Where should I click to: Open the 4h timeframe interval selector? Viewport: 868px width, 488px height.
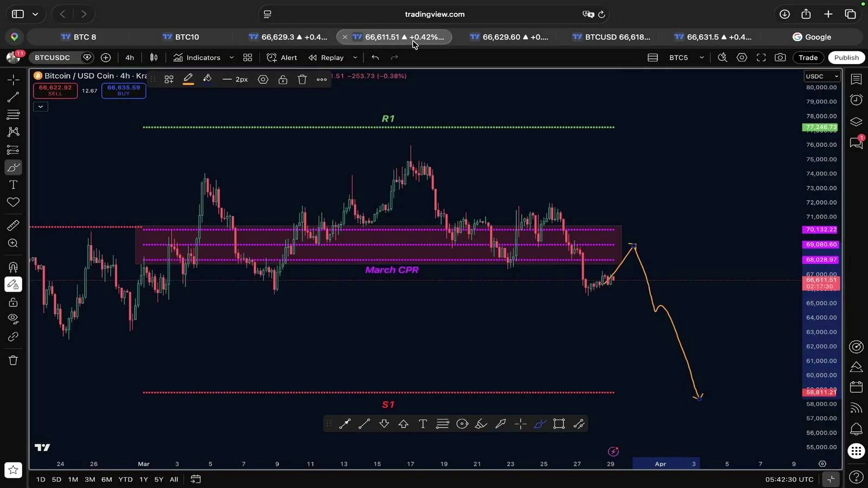(x=130, y=57)
